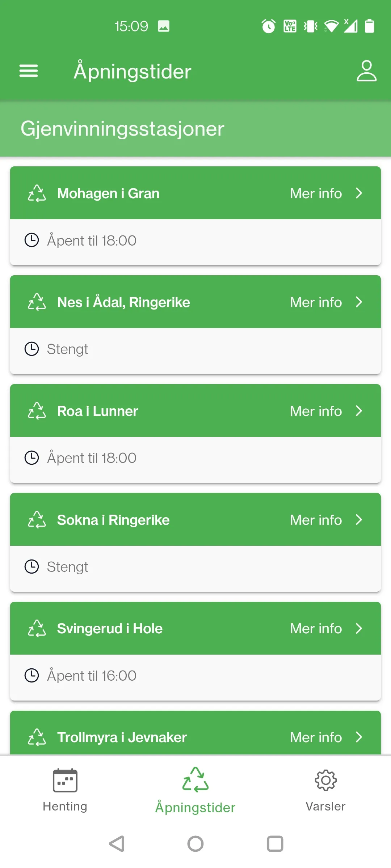Tap the Android back navigation button
391x868 pixels.
click(x=117, y=844)
